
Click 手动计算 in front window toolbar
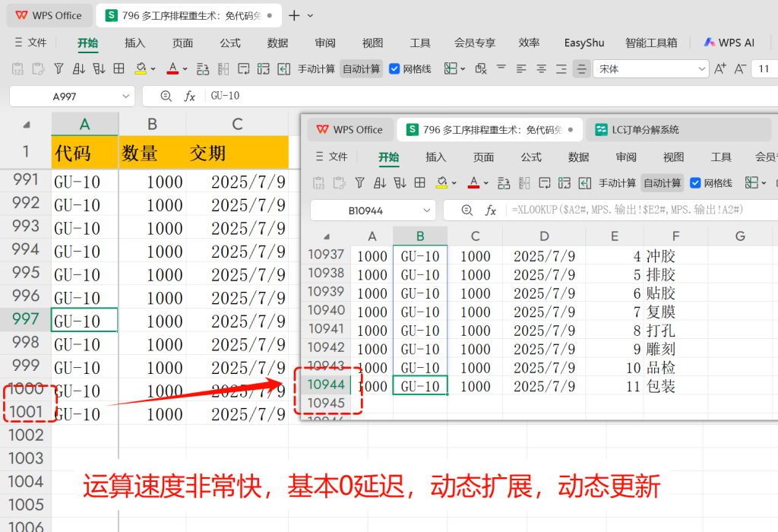click(617, 183)
